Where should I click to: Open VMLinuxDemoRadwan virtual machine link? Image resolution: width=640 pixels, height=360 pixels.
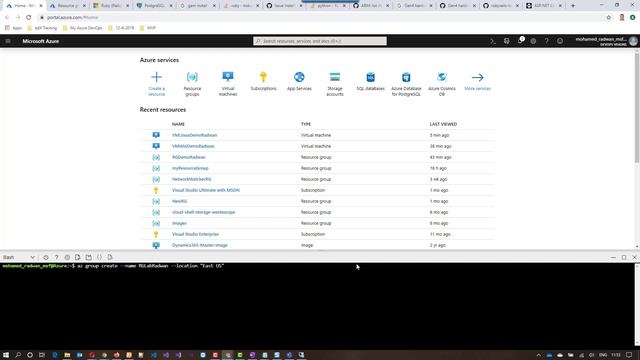(x=194, y=135)
